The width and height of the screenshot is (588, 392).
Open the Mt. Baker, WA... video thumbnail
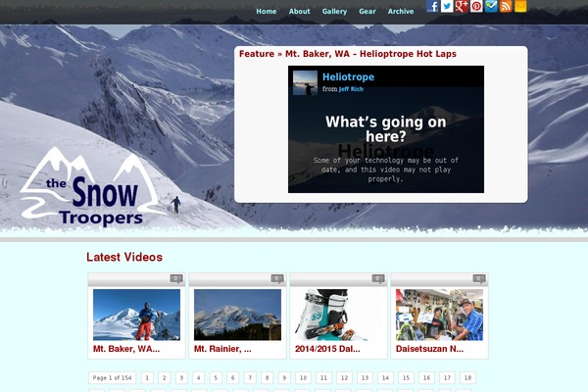(x=136, y=315)
